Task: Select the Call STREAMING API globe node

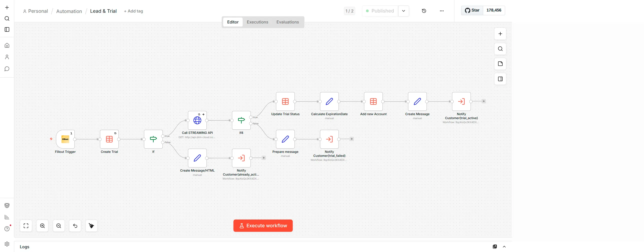Action: coord(197,120)
